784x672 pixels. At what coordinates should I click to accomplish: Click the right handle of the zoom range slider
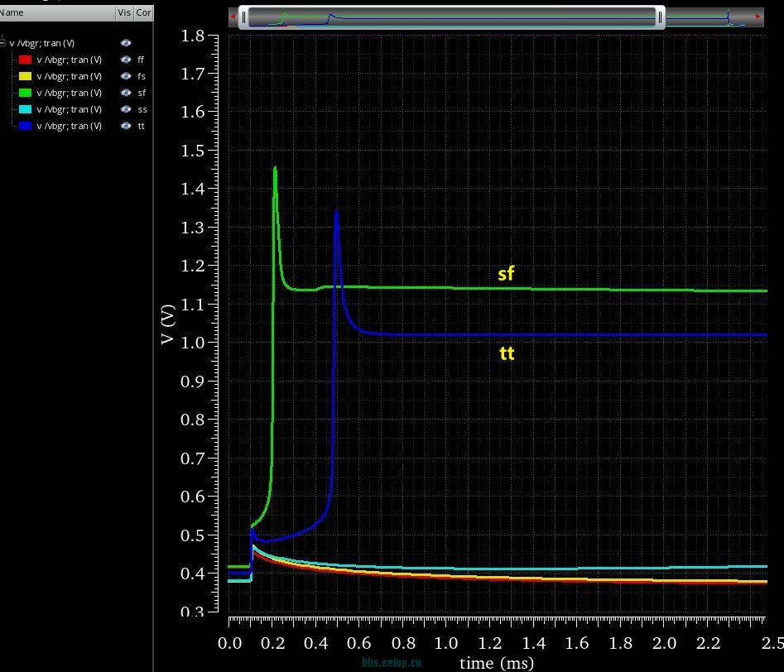pyautogui.click(x=660, y=17)
